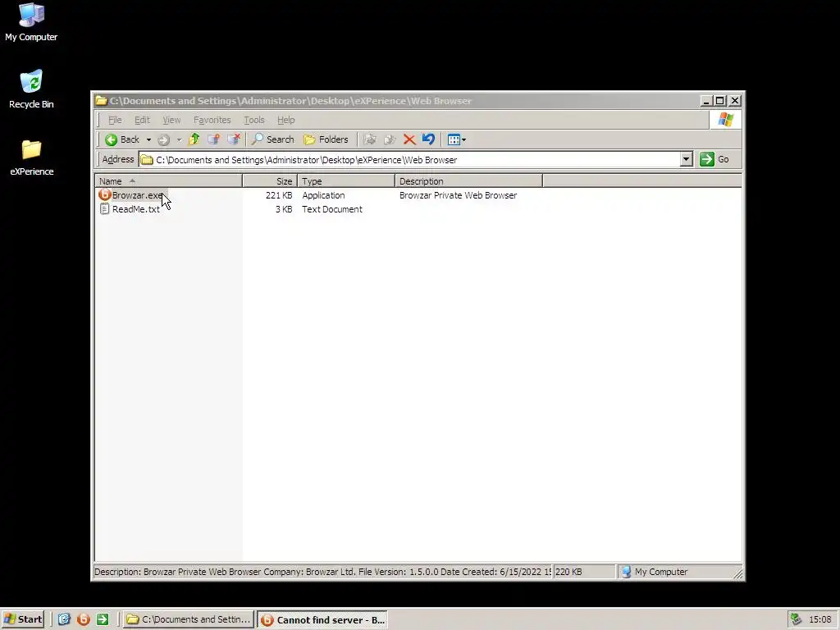This screenshot has height=630, width=840.
Task: Click the Disconnect Network Drive icon
Action: point(234,139)
